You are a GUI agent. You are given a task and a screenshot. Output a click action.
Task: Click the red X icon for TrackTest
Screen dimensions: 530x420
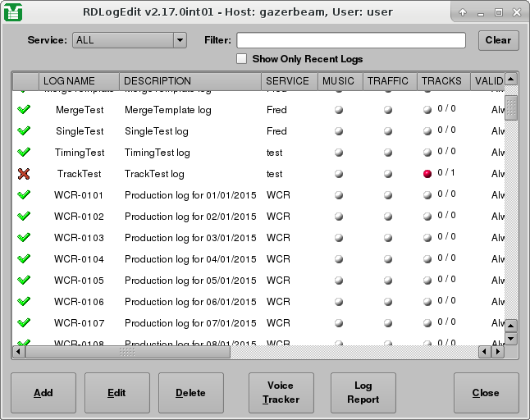[x=24, y=174]
